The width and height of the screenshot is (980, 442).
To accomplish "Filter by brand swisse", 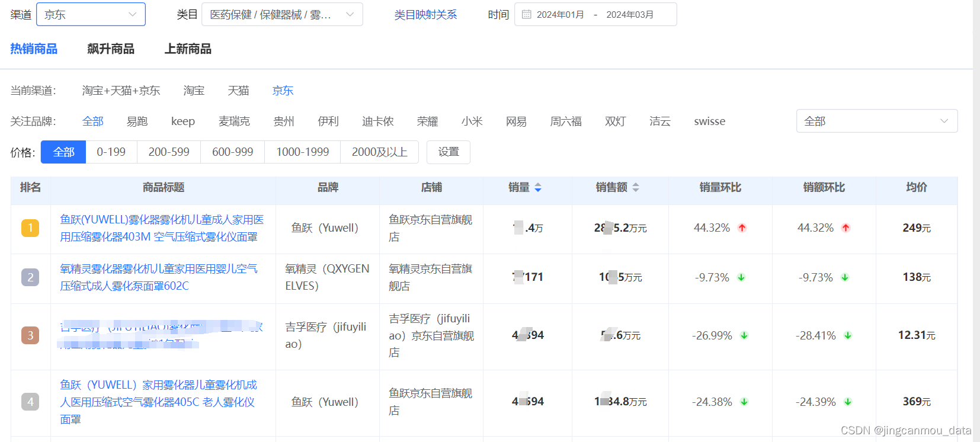I will pos(710,121).
